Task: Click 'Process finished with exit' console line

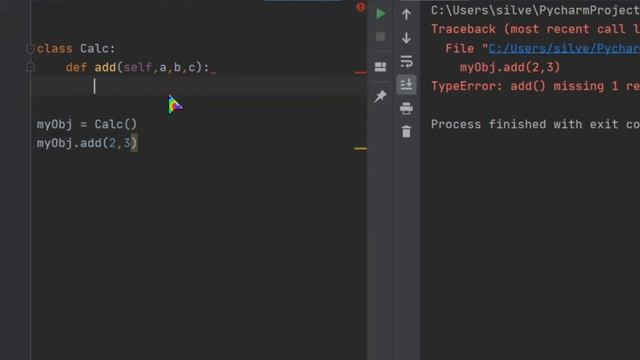Action: pyautogui.click(x=535, y=124)
